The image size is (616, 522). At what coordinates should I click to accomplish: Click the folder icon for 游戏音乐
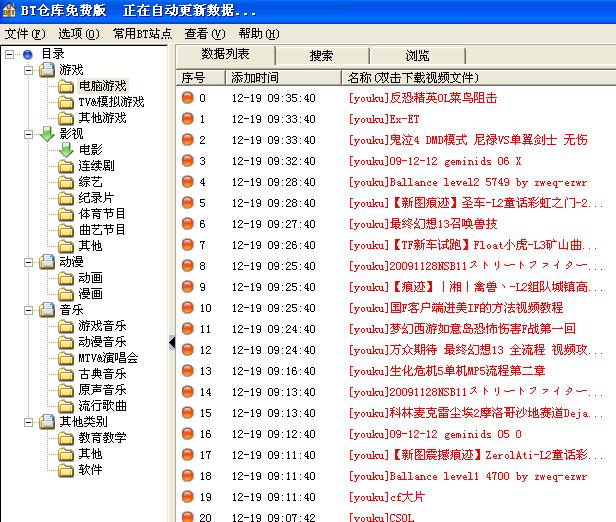coord(66,326)
